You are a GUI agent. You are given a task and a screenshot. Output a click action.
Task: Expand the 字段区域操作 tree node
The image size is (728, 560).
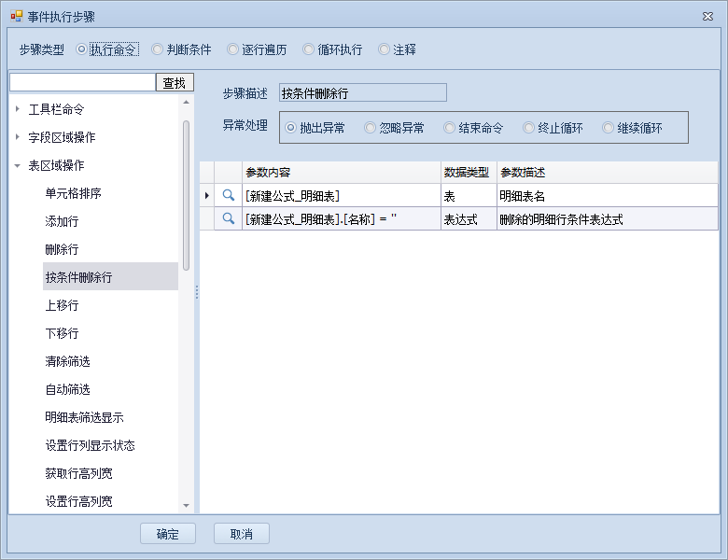tap(18, 137)
